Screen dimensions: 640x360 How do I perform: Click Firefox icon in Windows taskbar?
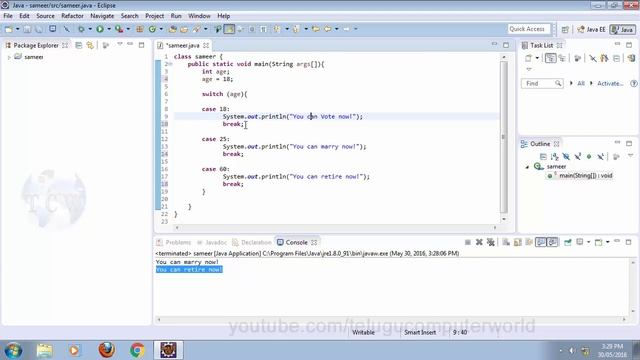pos(107,350)
